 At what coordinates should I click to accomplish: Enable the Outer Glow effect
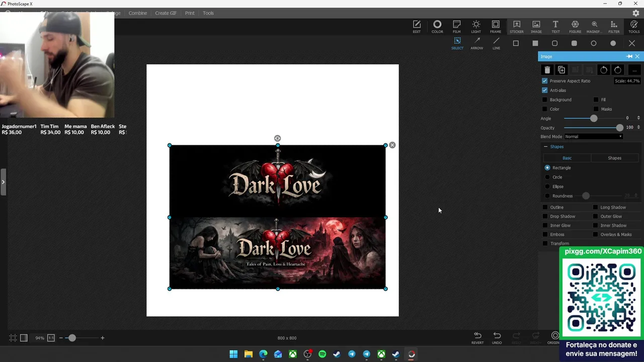[x=596, y=216]
